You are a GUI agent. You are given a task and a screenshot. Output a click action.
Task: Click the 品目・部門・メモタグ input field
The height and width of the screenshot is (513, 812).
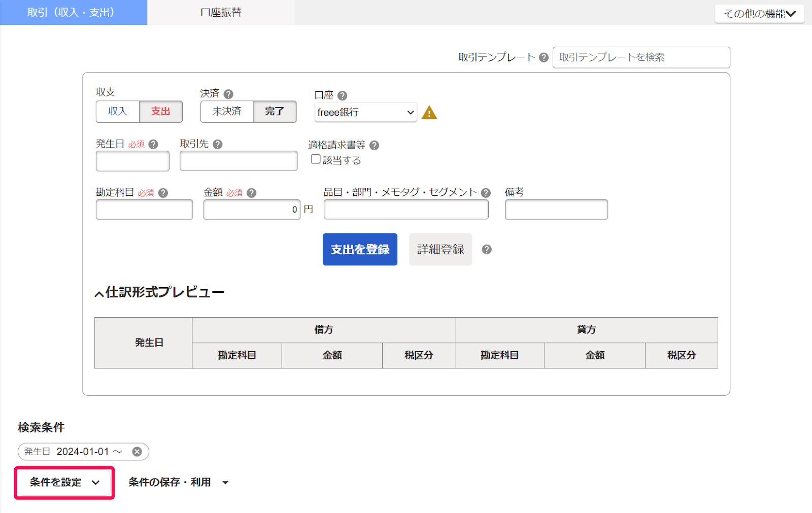click(406, 210)
